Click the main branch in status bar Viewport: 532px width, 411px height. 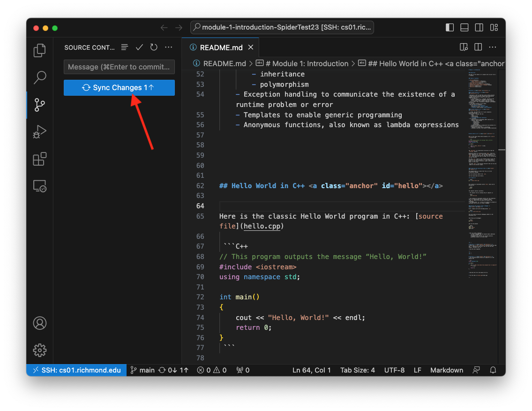point(143,370)
